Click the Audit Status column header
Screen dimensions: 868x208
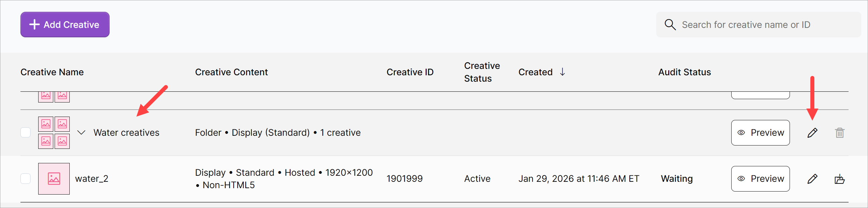coord(684,72)
